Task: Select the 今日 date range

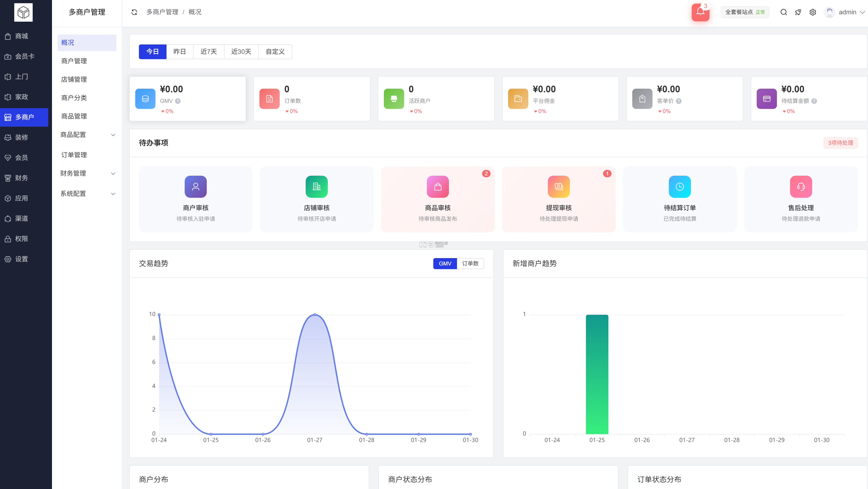Action: 153,52
